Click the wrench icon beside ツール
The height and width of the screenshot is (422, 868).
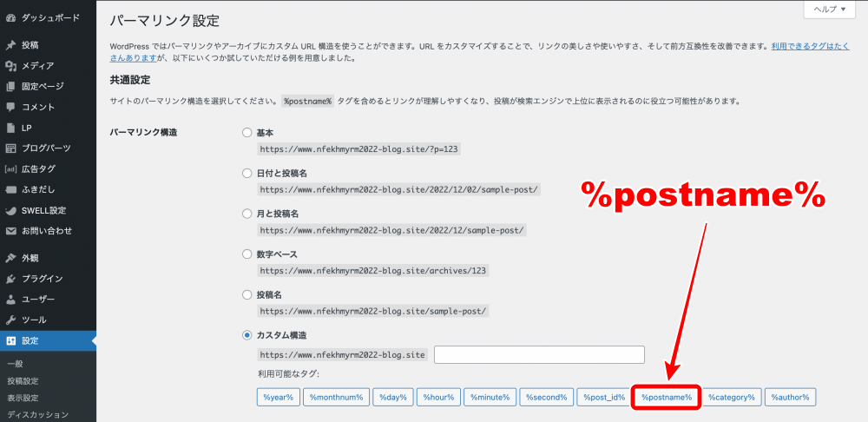coord(10,320)
